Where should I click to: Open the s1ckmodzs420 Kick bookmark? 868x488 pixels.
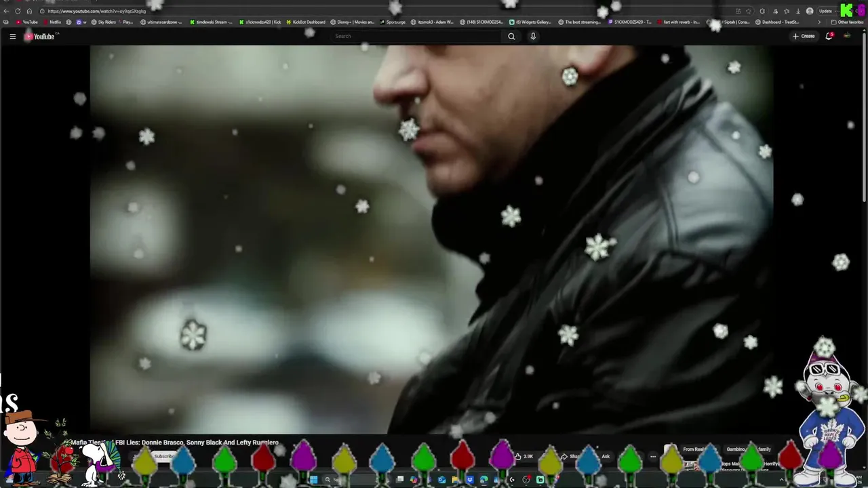[260, 22]
